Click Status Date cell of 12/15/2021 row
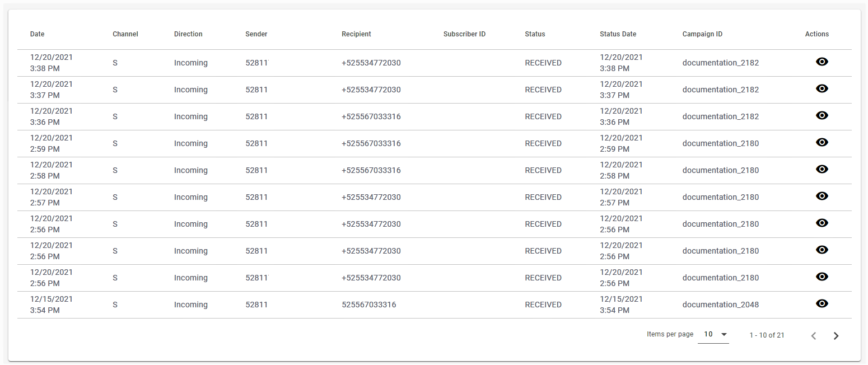Screen dimensions: 868x365 point(621,305)
